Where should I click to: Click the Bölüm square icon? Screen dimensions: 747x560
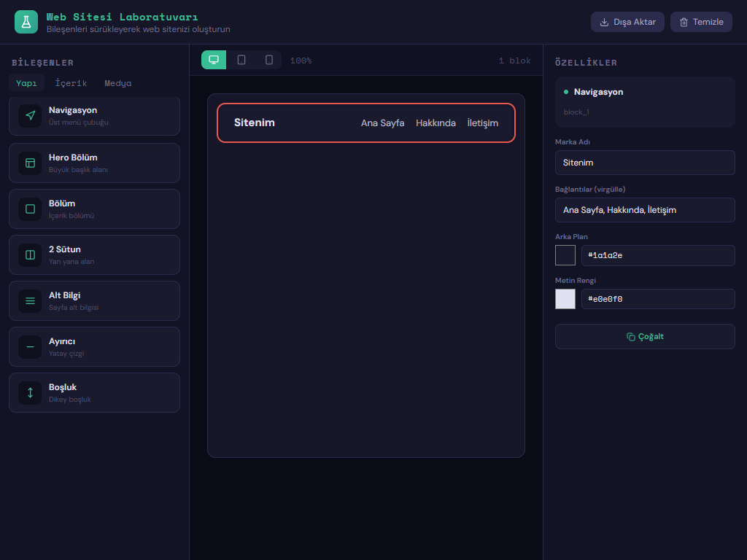tap(30, 209)
